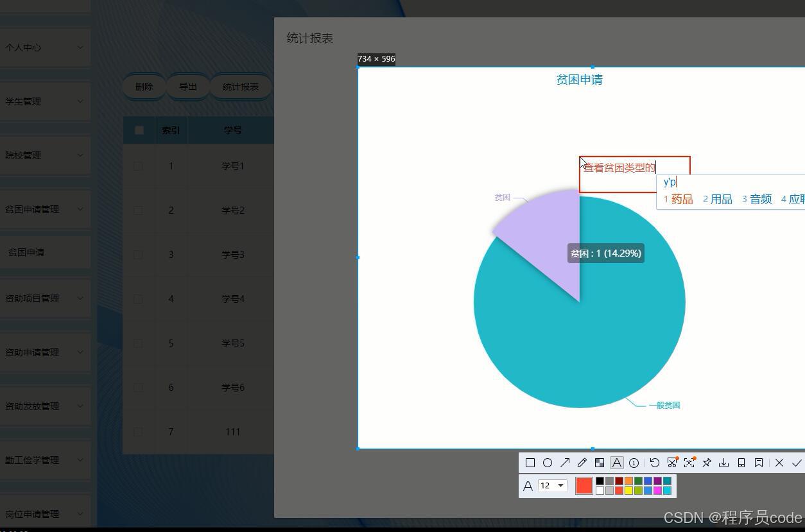Check the row with 学号4
Viewport: 805px width, 532px height.
point(138,299)
